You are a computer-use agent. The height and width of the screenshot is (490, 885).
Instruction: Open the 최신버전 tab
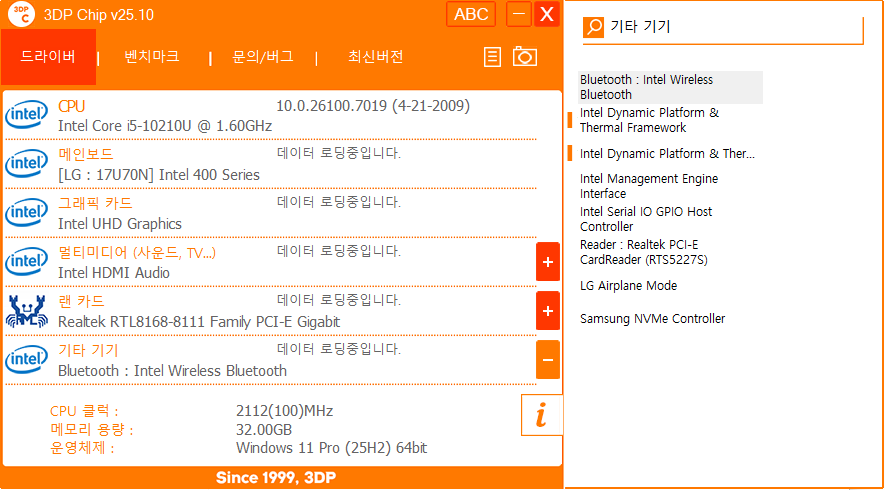pos(375,56)
